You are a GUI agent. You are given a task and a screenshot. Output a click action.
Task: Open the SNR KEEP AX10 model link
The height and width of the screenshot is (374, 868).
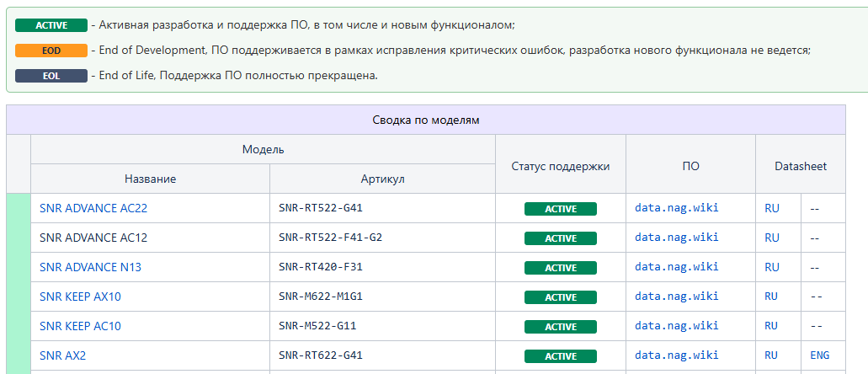(80, 297)
